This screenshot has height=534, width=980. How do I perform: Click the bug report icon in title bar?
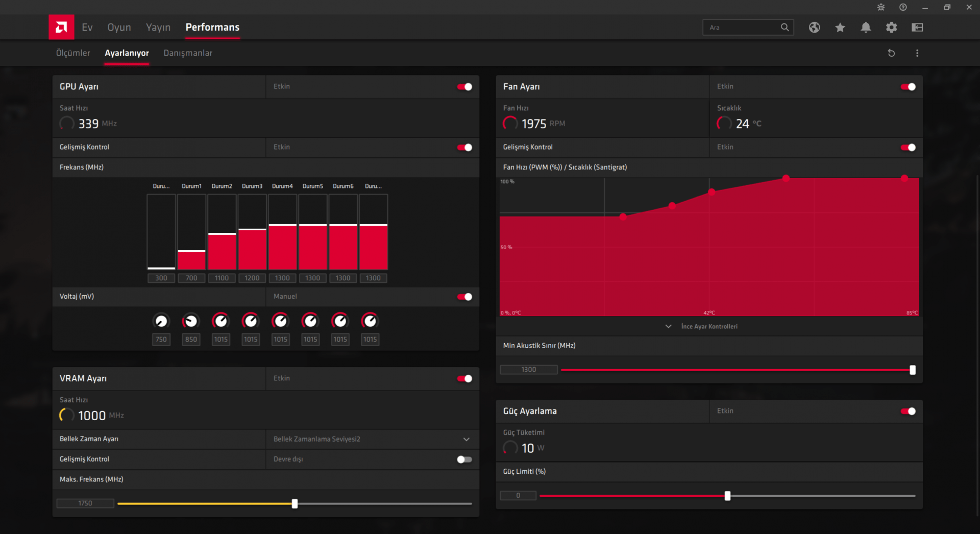881,7
